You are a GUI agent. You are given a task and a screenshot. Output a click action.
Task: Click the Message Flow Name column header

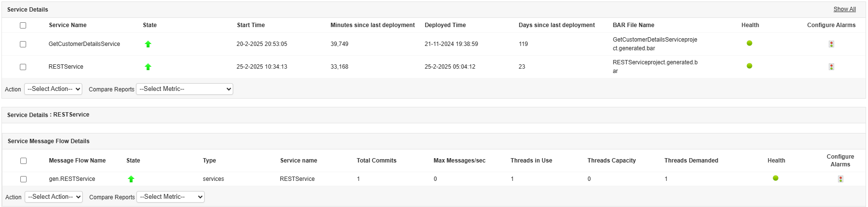click(x=77, y=161)
